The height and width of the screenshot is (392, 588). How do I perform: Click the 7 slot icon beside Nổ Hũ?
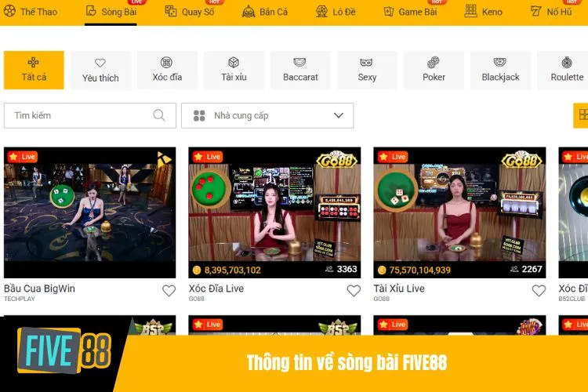pyautogui.click(x=536, y=11)
